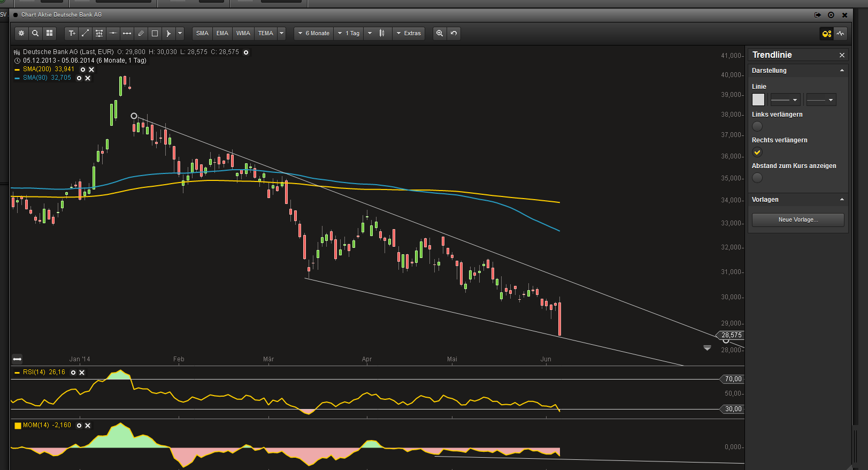Click the Deutsche Bank AG (Last, EUR) label
Screen dimensions: 868x470
(68, 52)
